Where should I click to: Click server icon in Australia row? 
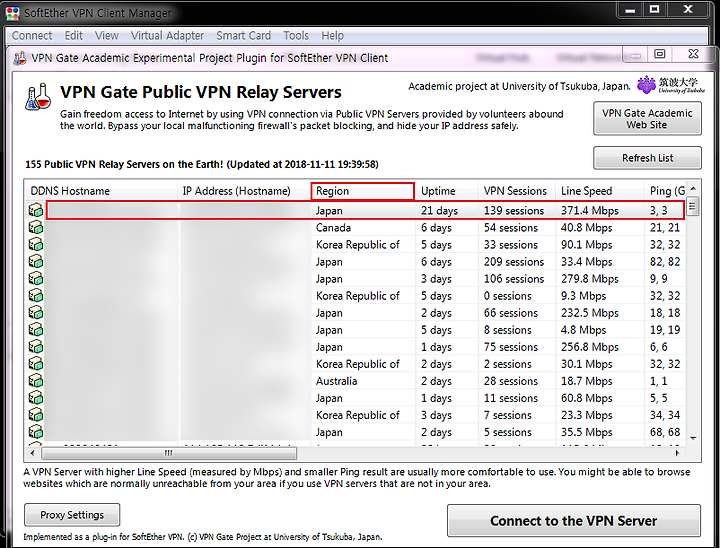tap(36, 381)
